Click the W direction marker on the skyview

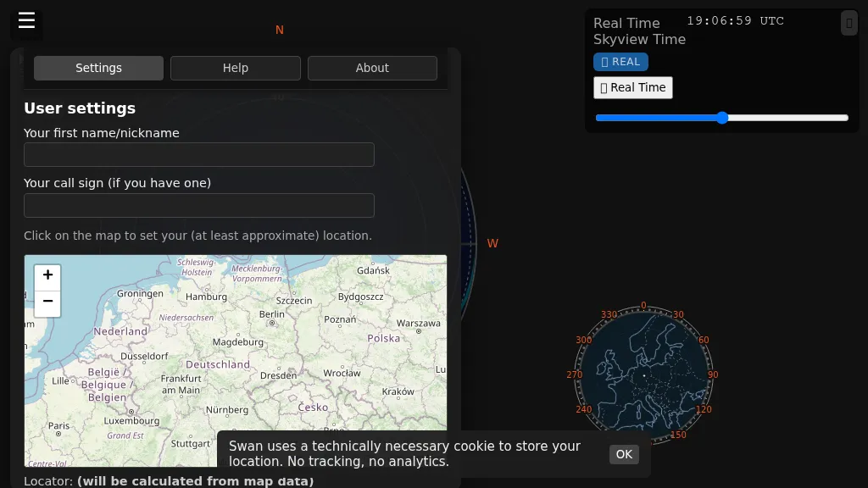(x=492, y=243)
